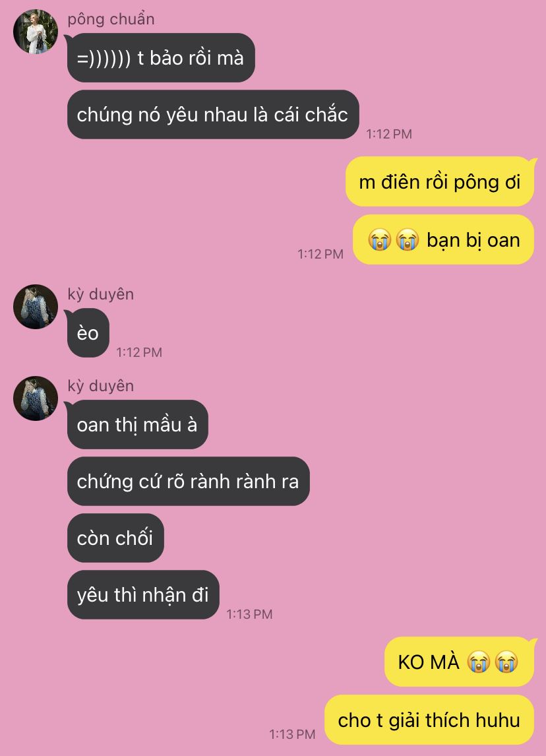Tap first crying emoji in "bạn bị oan"
This screenshot has width=546, height=756.
tap(379, 239)
